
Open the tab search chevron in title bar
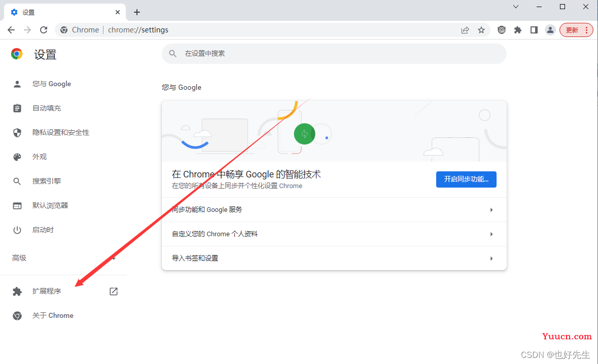coord(516,7)
